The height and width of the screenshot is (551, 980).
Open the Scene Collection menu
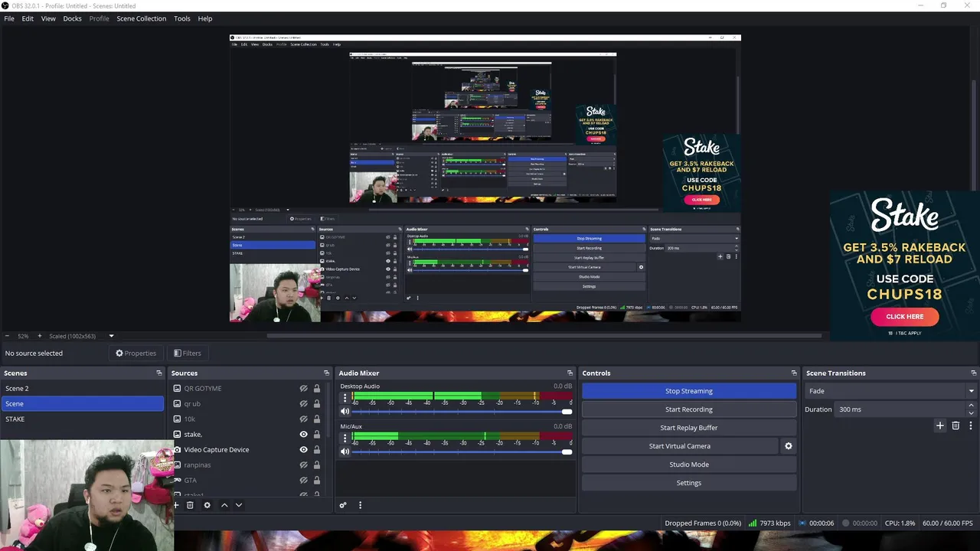point(141,18)
